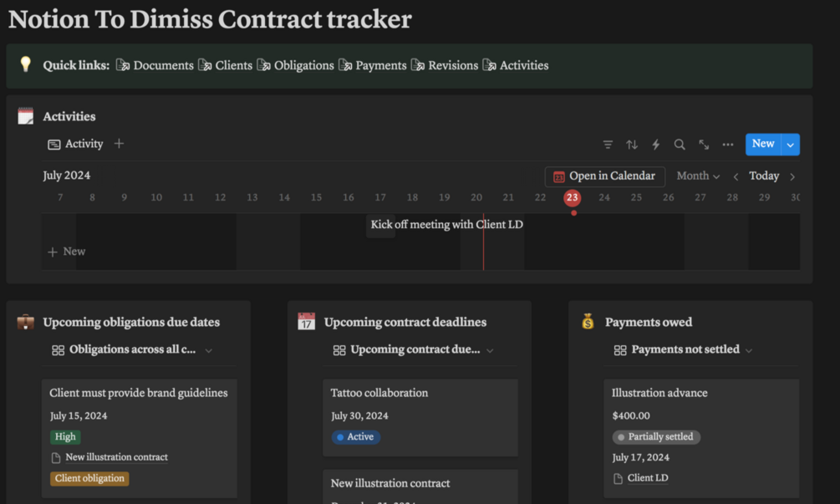Open in Calendar for July 2024

pyautogui.click(x=604, y=176)
